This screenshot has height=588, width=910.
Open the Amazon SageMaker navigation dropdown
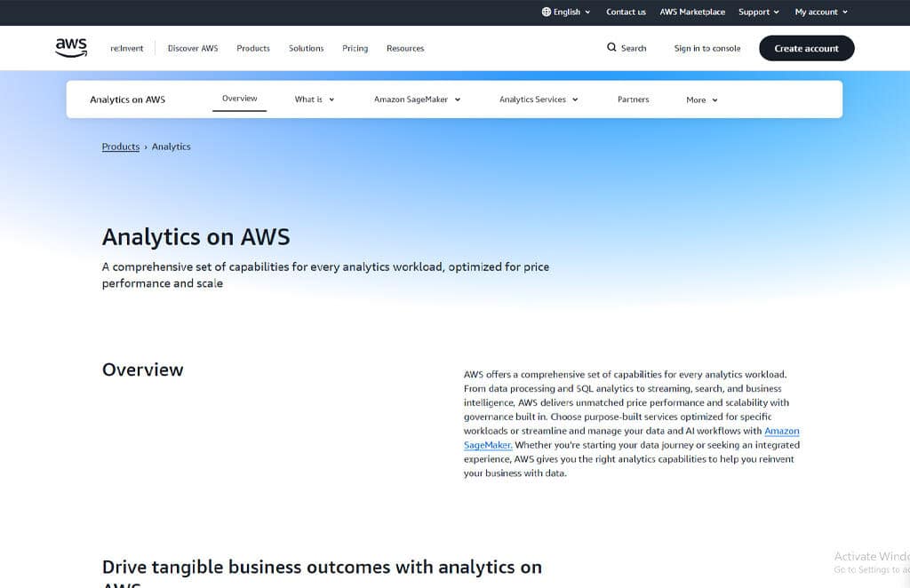click(416, 99)
